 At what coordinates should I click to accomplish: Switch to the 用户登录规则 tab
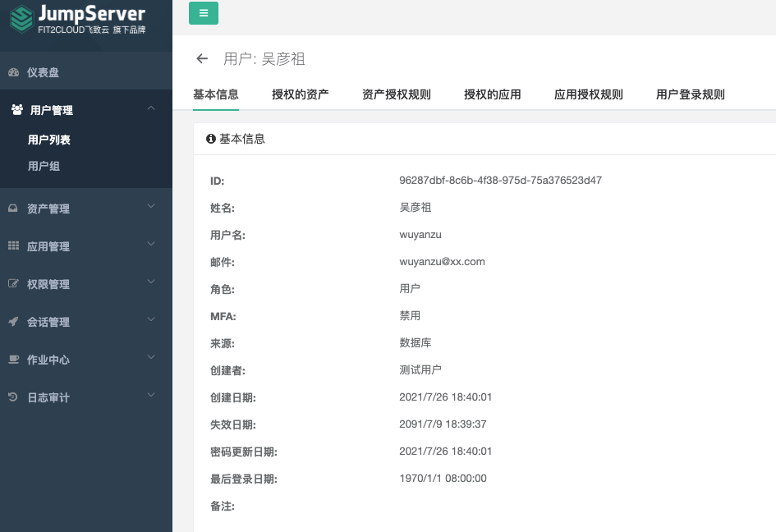[x=691, y=94]
